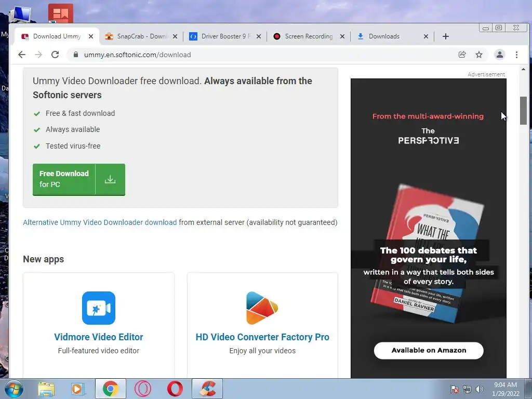Click the network tray icon
The height and width of the screenshot is (399, 532).
[467, 389]
